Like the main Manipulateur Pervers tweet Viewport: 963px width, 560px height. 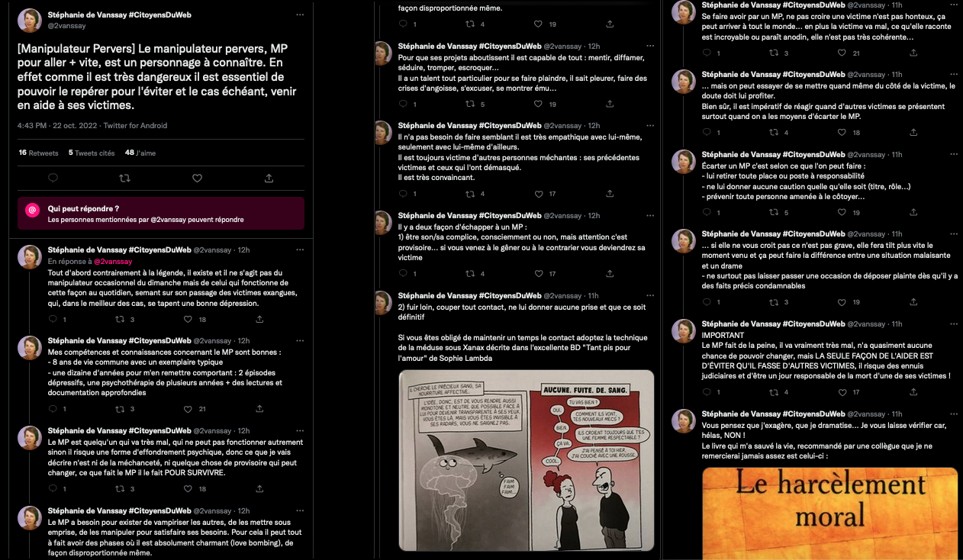[x=197, y=178]
